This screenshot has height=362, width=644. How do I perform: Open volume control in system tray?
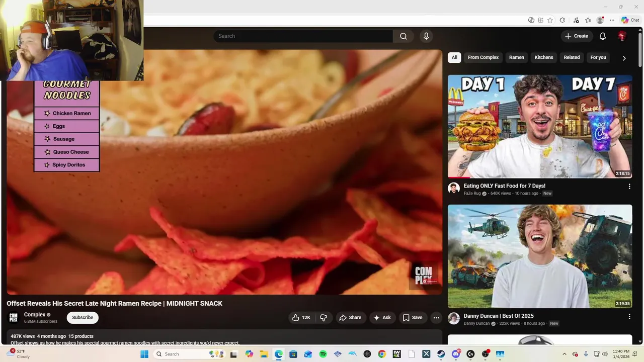pyautogui.click(x=605, y=354)
